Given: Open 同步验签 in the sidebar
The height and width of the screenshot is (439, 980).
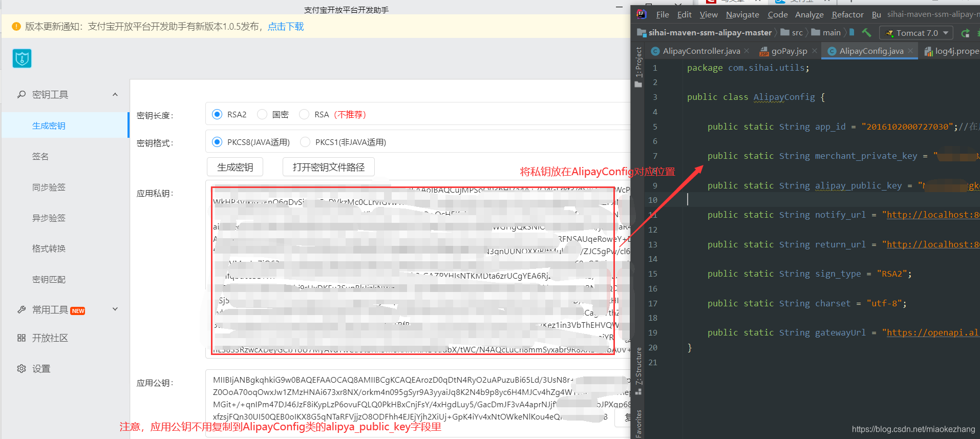Looking at the screenshot, I should (x=49, y=187).
